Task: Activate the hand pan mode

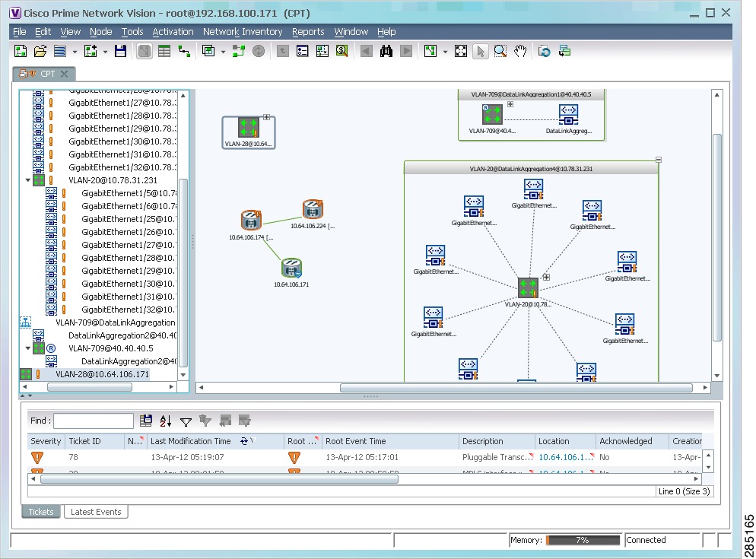Action: [x=520, y=51]
